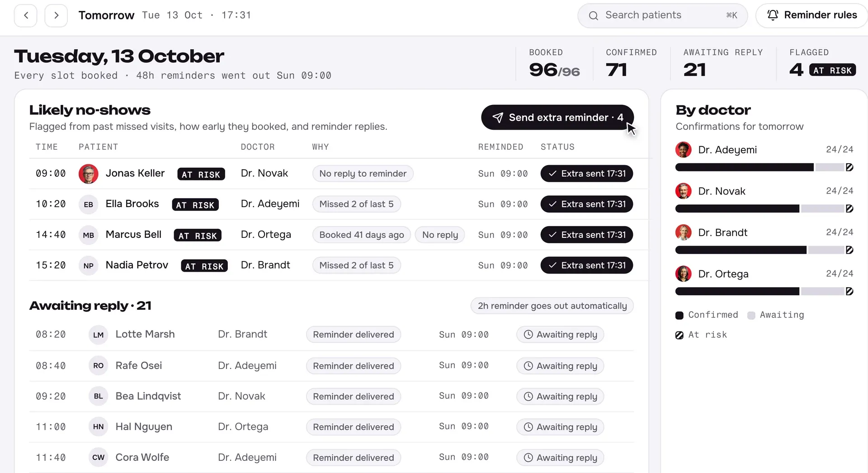Click the At risk striped legend swatch
Screen dimensions: 868x473
click(x=679, y=336)
